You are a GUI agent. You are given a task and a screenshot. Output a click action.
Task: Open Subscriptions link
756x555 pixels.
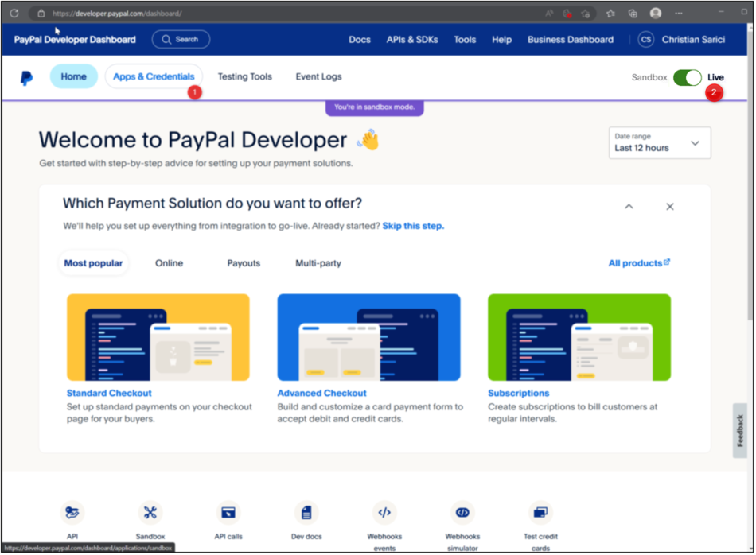tap(519, 394)
